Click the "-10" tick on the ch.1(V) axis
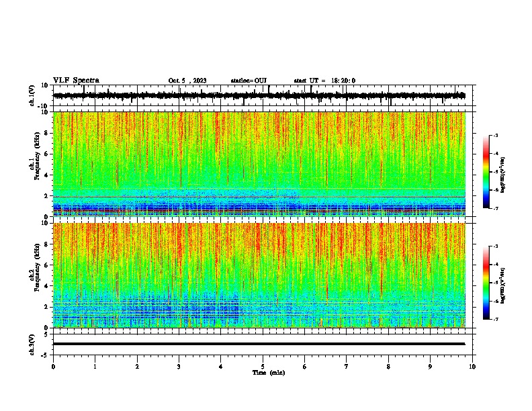 coord(44,106)
